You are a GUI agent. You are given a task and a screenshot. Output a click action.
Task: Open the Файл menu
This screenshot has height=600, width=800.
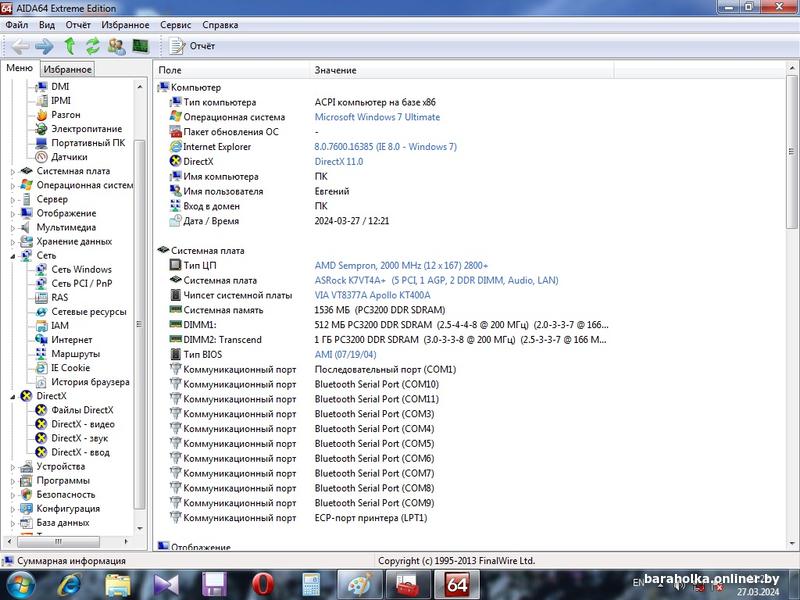(16, 24)
